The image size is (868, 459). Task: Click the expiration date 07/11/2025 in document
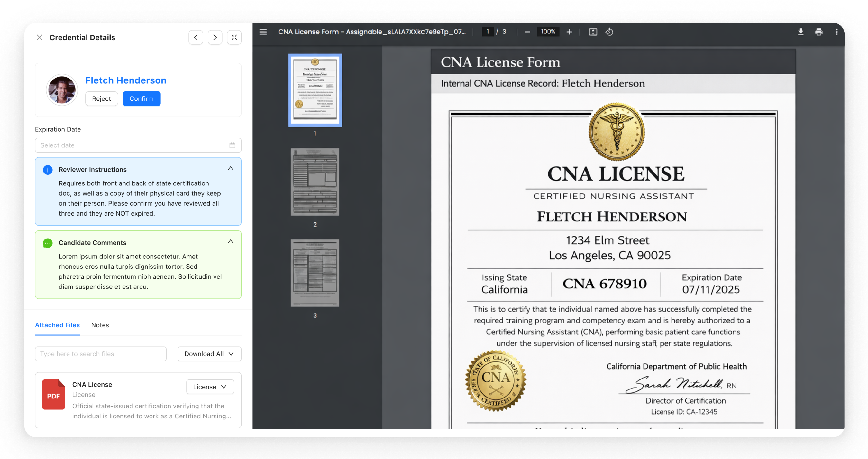point(711,289)
